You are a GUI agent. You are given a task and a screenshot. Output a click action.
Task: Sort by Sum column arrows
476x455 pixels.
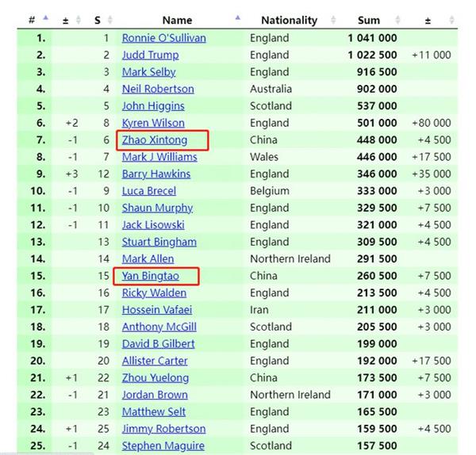coord(397,20)
